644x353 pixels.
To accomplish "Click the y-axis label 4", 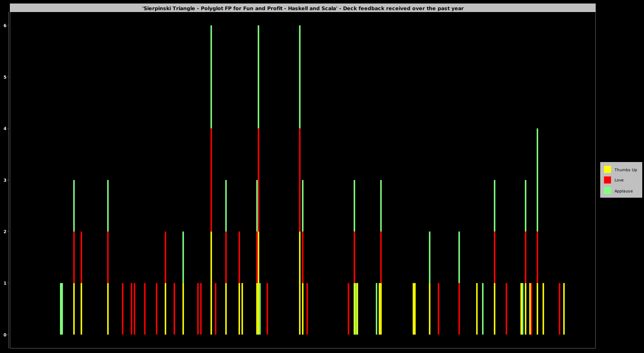I will click(x=5, y=128).
